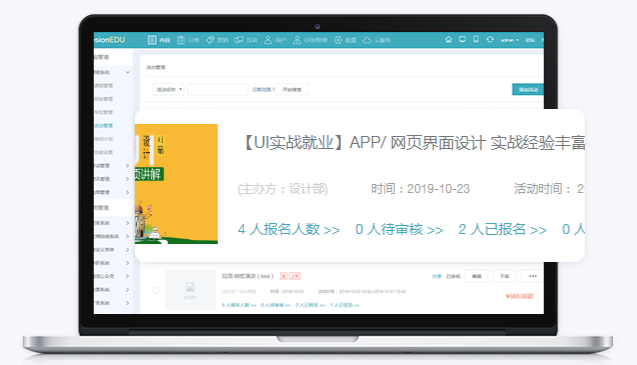Click the 开始搜索 search button
Image resolution: width=637 pixels, height=365 pixels.
tap(292, 89)
